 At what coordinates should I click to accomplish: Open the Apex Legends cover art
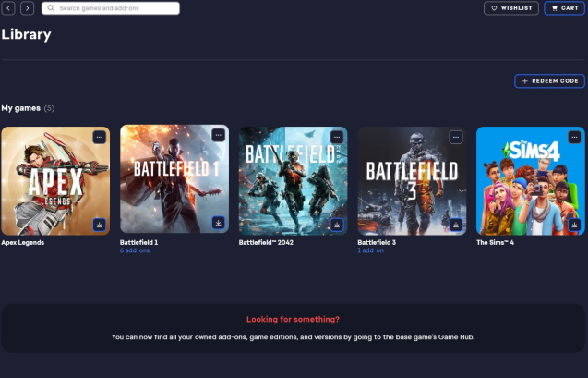click(55, 181)
